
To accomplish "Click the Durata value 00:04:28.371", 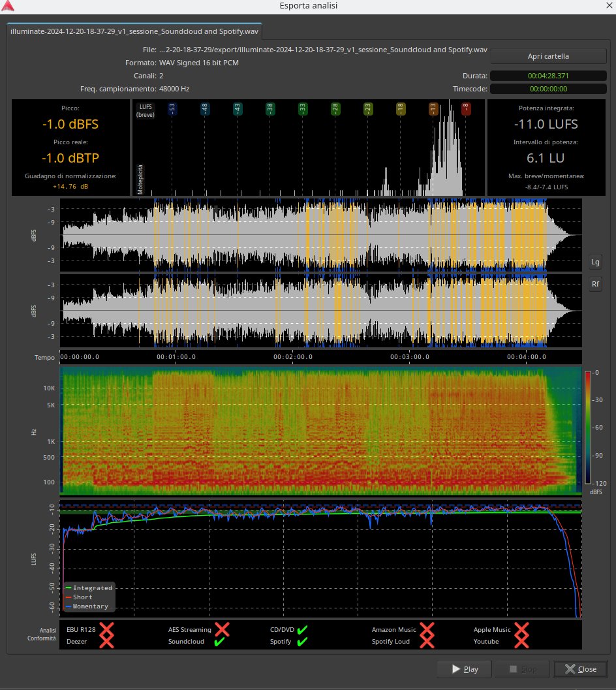I will [x=547, y=76].
